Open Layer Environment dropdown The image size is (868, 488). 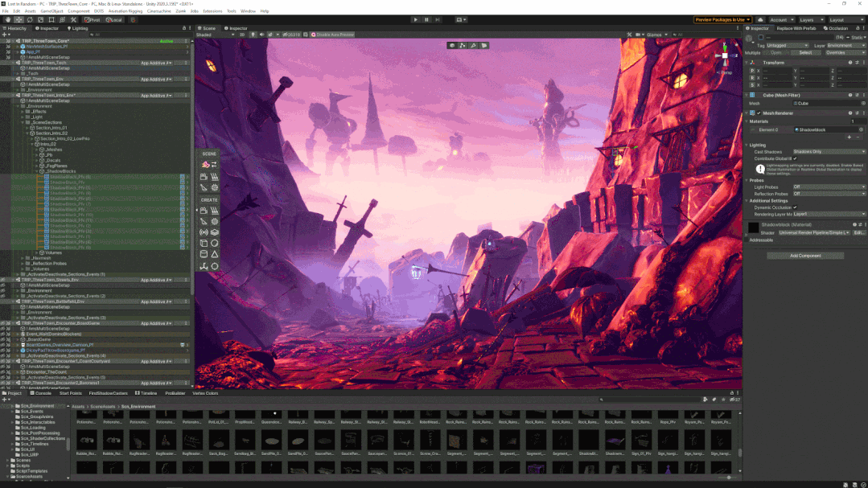coord(845,46)
